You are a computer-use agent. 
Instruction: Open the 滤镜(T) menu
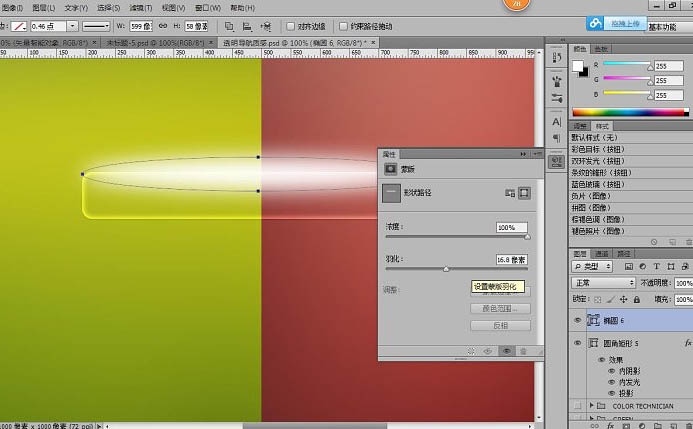pos(141,8)
